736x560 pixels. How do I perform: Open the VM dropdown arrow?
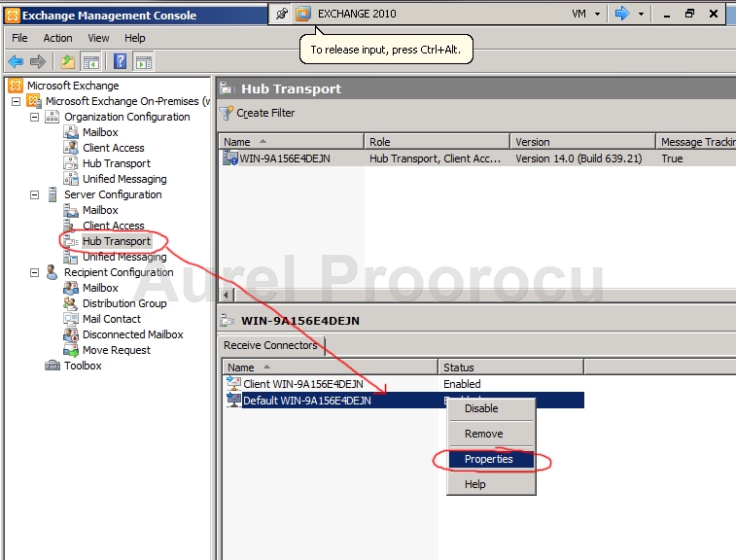tap(597, 14)
